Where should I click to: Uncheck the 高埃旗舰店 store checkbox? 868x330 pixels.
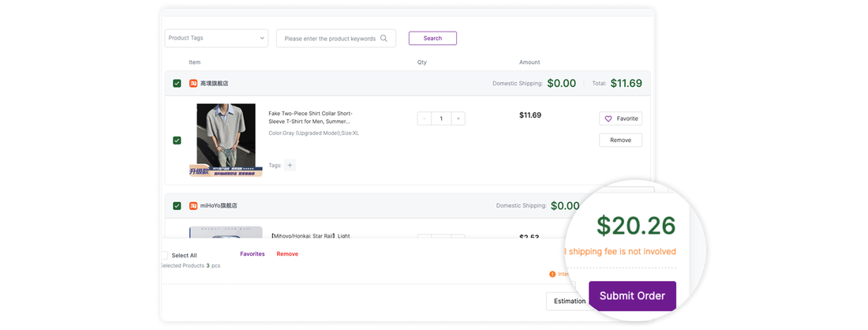(x=177, y=84)
